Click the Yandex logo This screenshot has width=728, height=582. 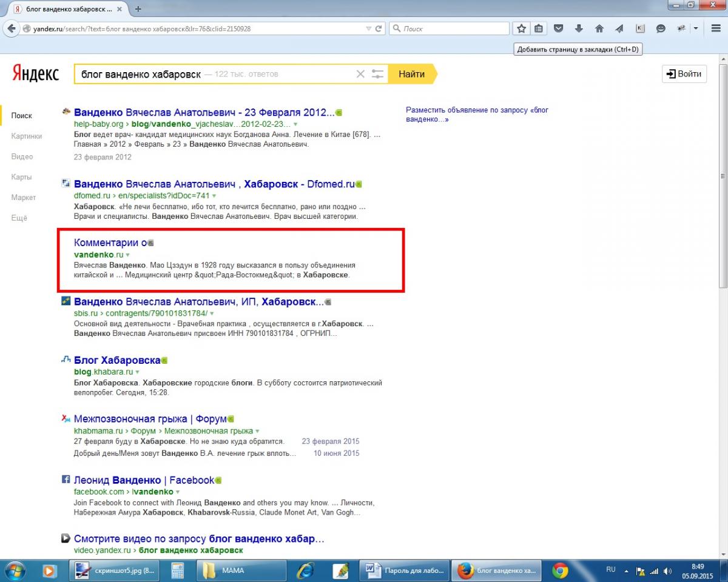coord(36,74)
